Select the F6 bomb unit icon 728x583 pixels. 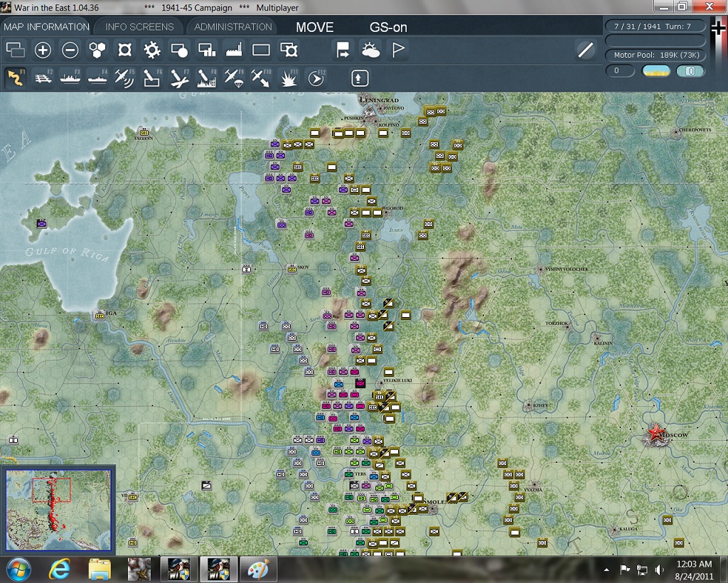tap(152, 77)
